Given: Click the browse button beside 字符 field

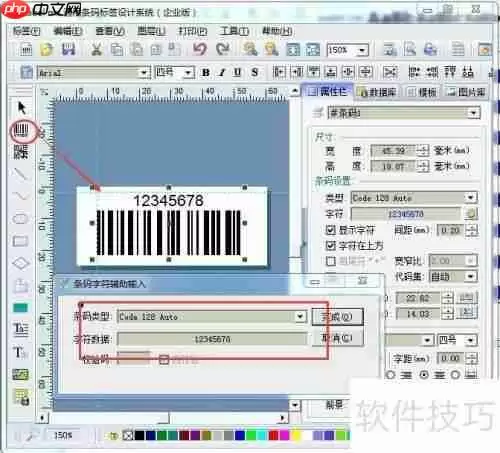Looking at the screenshot, I should 471,214.
